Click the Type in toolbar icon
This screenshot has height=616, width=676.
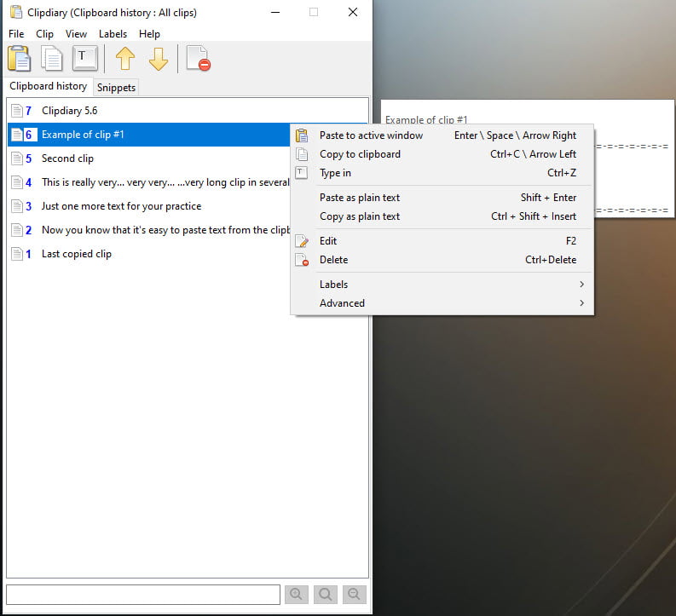pos(84,58)
